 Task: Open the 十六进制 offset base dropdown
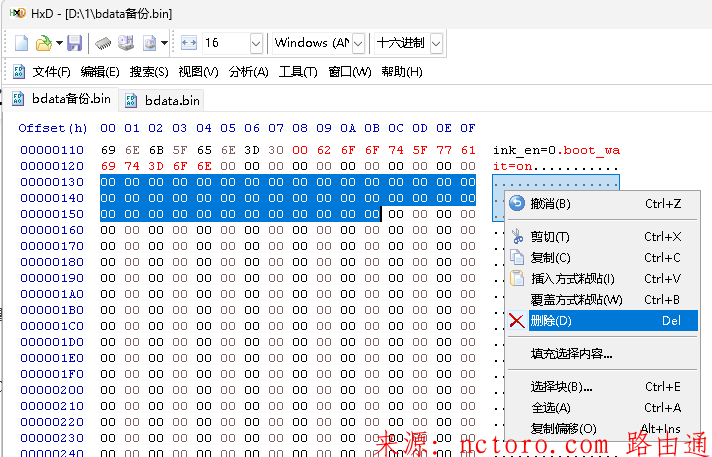coord(436,43)
